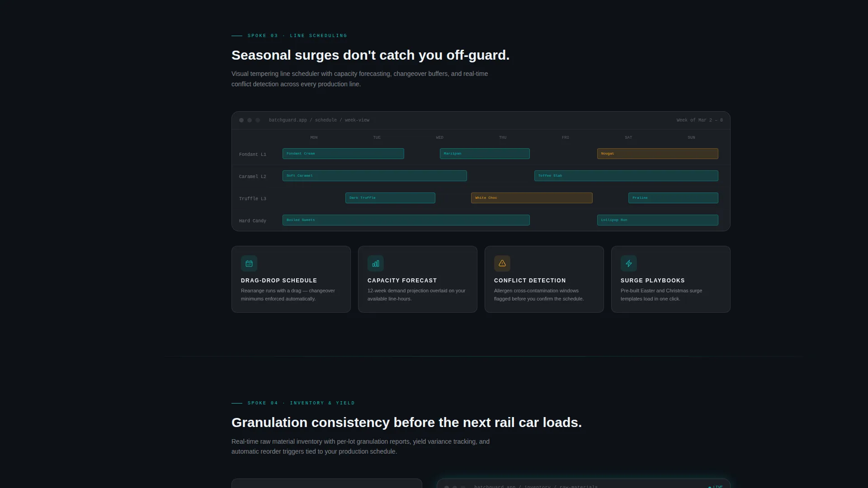Select the Nougat schedule block

point(658,154)
